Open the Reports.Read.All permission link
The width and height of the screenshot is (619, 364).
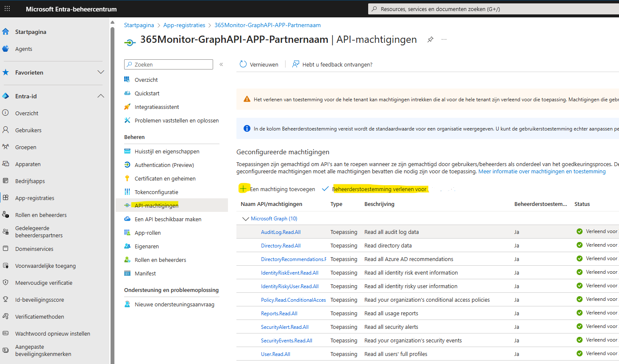pyautogui.click(x=279, y=314)
